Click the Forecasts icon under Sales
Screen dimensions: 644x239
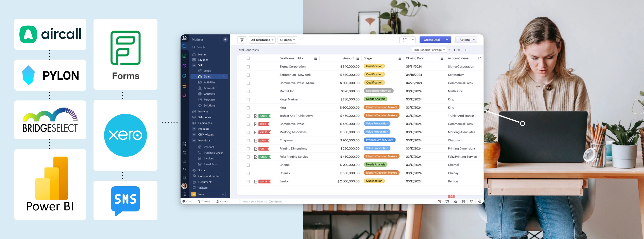[x=200, y=100]
